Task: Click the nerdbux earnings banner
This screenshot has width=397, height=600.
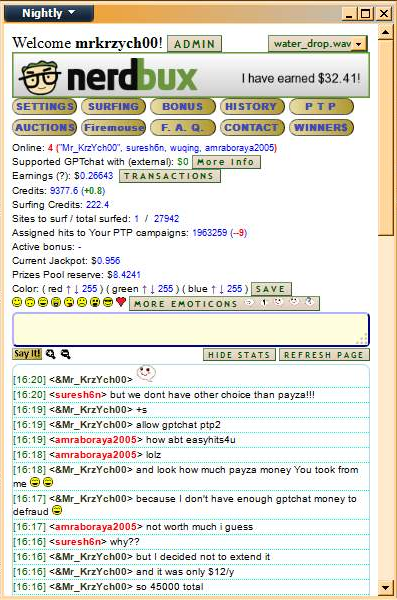Action: click(191, 75)
